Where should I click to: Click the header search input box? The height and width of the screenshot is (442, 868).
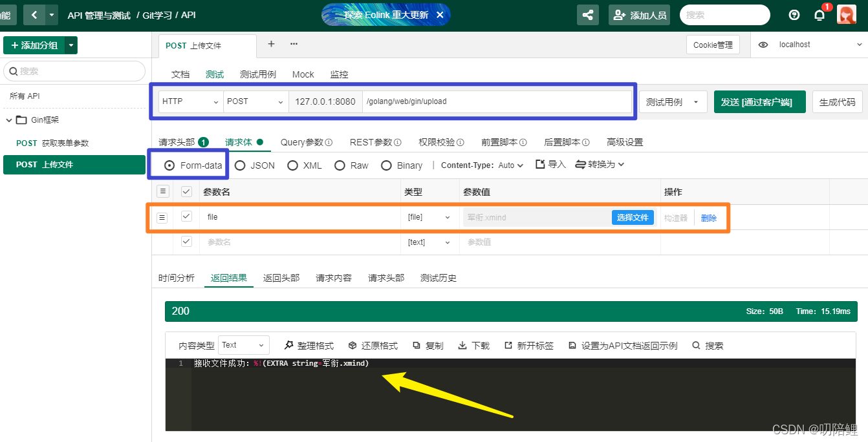tap(724, 15)
